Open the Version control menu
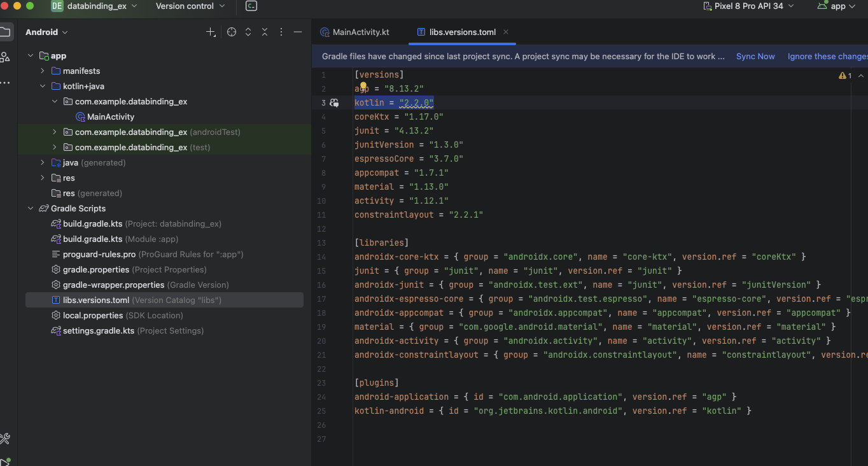 point(190,6)
